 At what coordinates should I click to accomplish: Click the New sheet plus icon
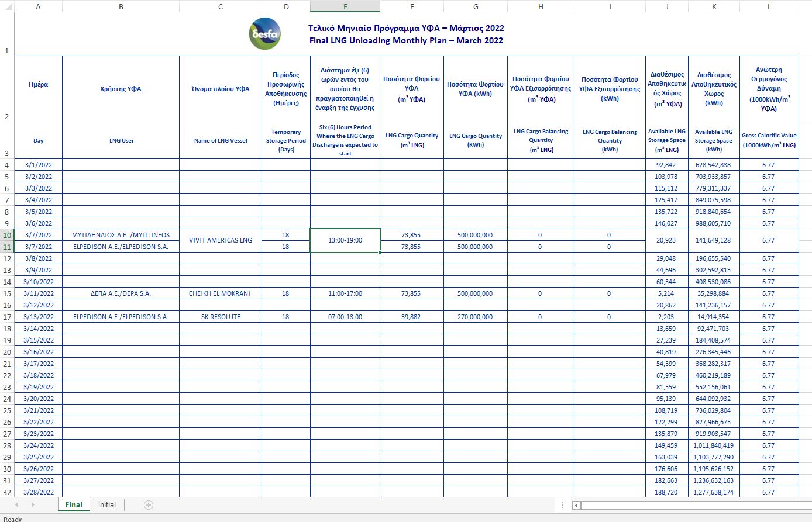[x=149, y=505]
